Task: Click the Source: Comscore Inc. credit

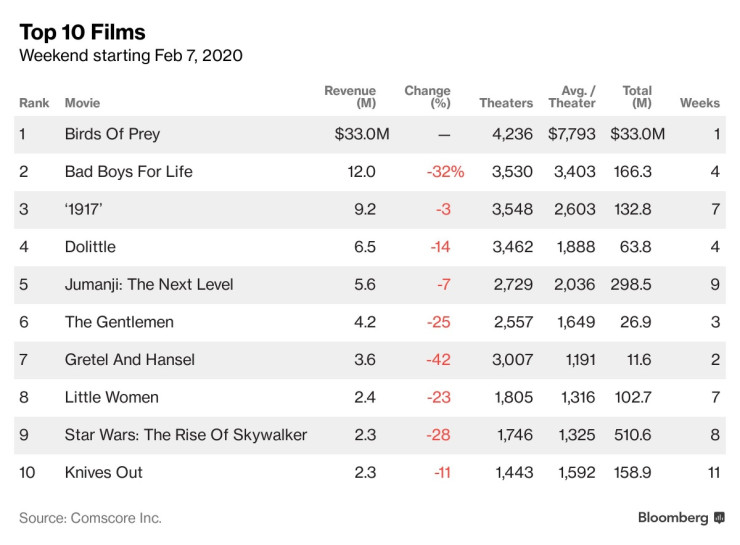Action: [90, 518]
